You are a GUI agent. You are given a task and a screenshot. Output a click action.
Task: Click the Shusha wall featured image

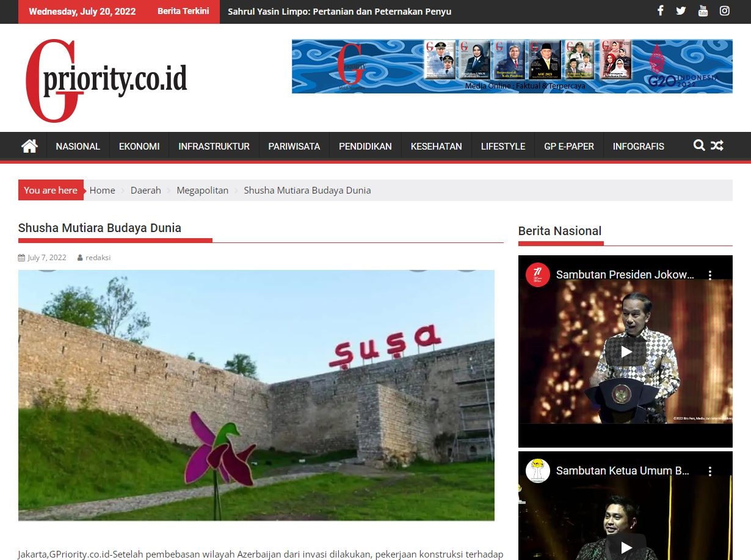pyautogui.click(x=256, y=395)
